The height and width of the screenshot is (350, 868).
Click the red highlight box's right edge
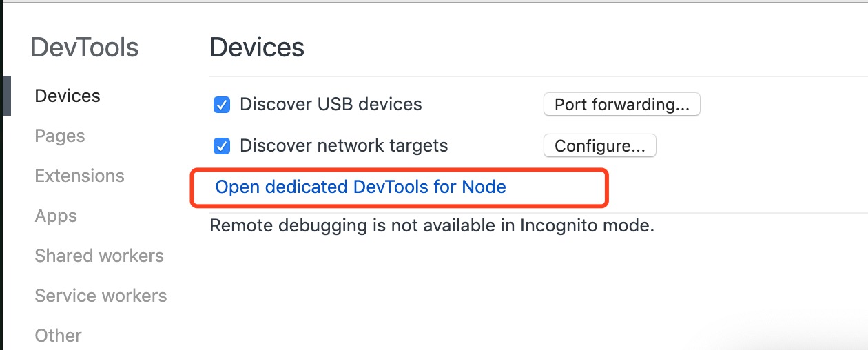pos(606,187)
